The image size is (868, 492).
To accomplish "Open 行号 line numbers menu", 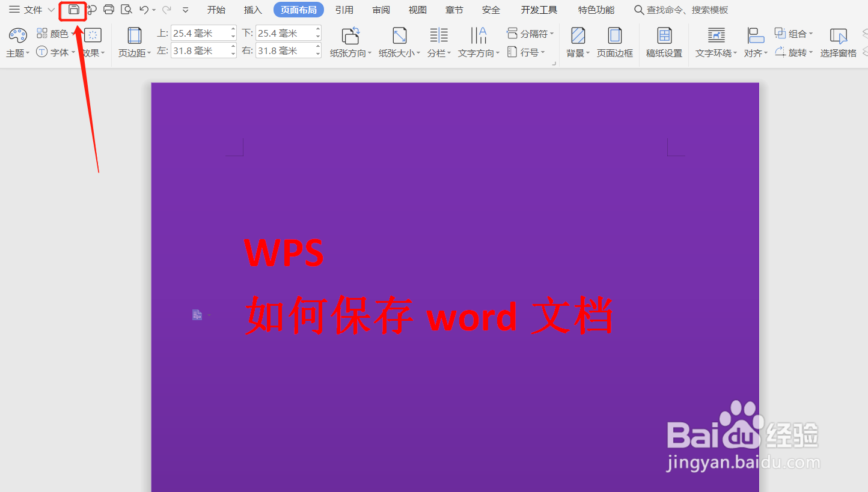I will coord(527,52).
